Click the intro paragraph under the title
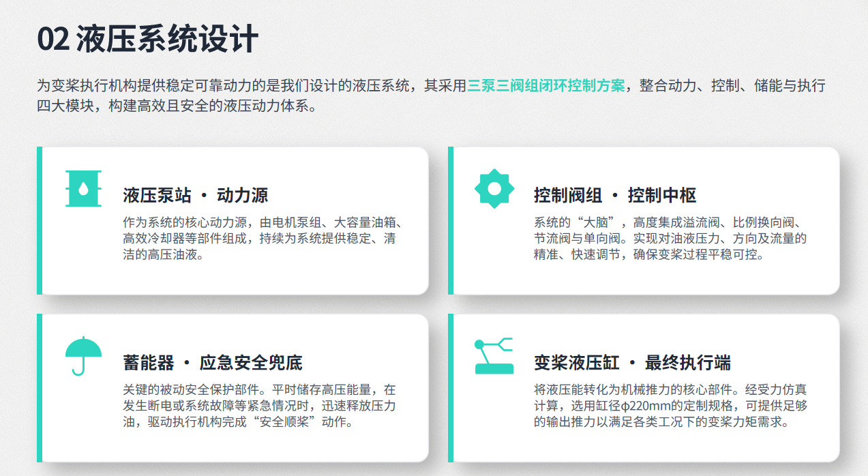This screenshot has width=868, height=476. point(431,96)
